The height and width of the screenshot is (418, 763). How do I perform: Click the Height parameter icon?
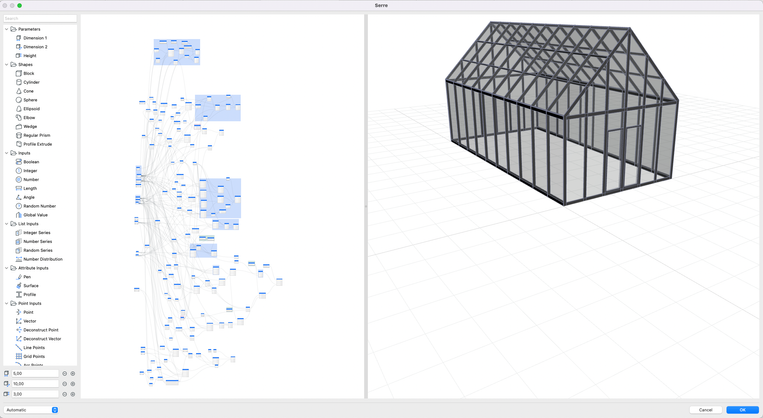point(18,55)
